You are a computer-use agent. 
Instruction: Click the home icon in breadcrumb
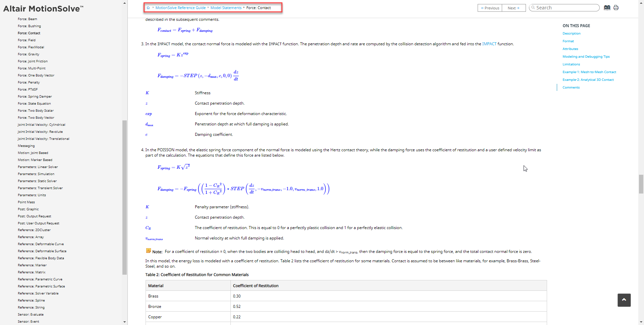pyautogui.click(x=148, y=8)
